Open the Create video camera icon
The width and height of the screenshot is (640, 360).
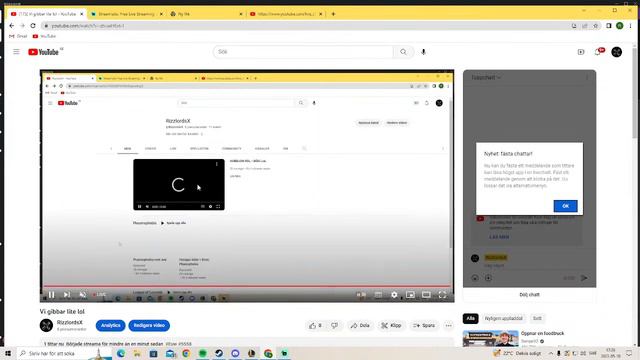581,52
